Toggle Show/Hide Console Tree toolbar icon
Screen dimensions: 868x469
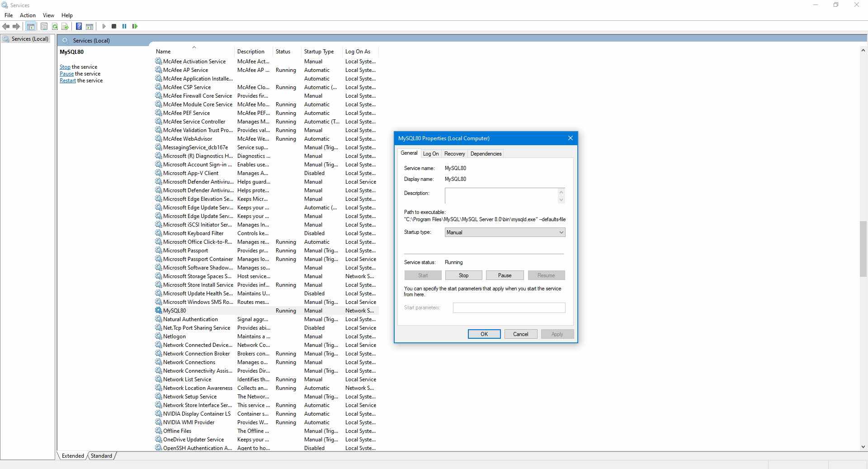(31, 26)
